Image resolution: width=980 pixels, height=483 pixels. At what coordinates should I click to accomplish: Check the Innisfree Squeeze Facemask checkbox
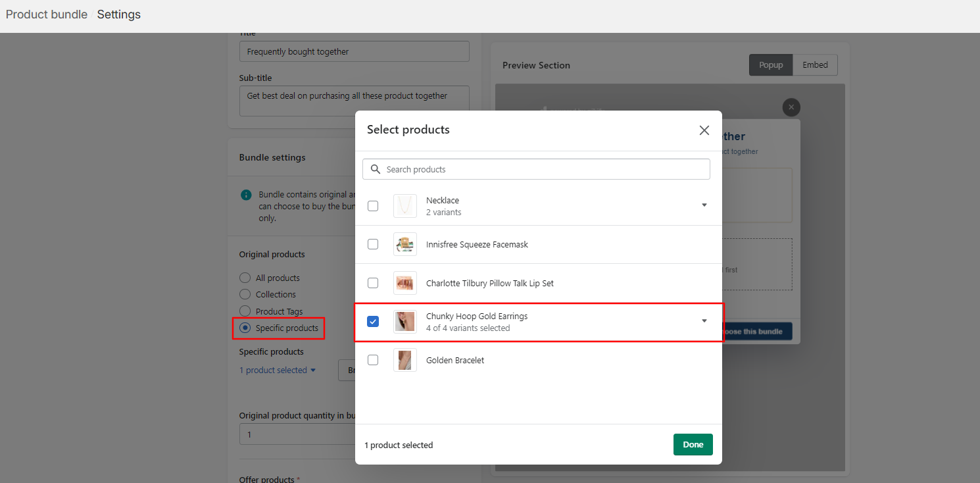tap(373, 244)
